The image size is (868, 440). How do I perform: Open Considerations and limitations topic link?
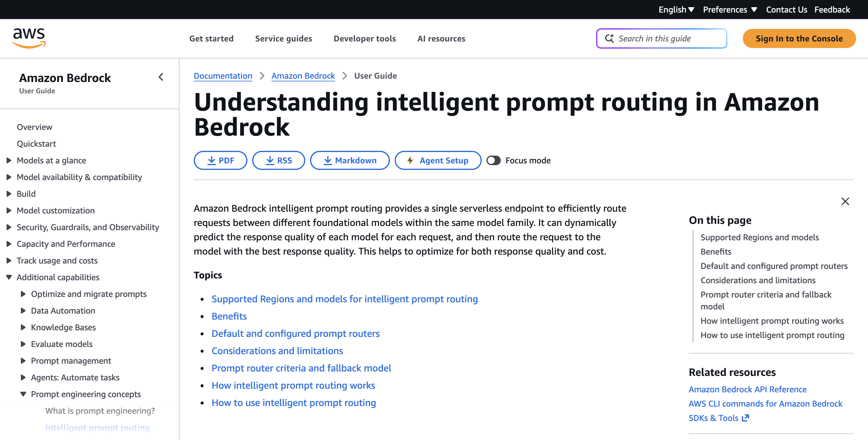[x=277, y=351]
